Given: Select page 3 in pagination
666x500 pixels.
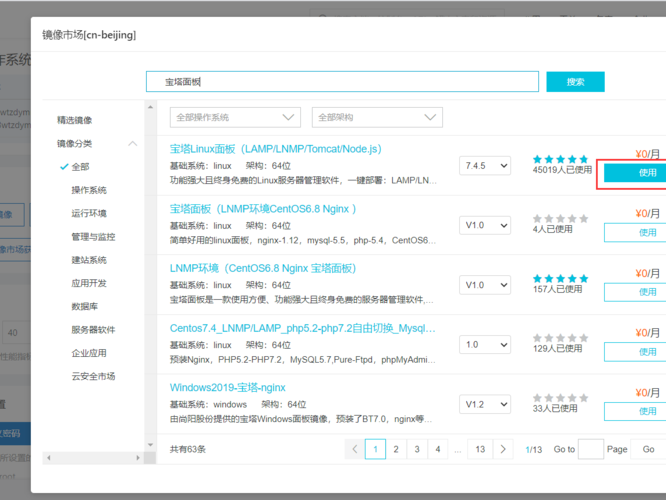Looking at the screenshot, I should click(417, 449).
